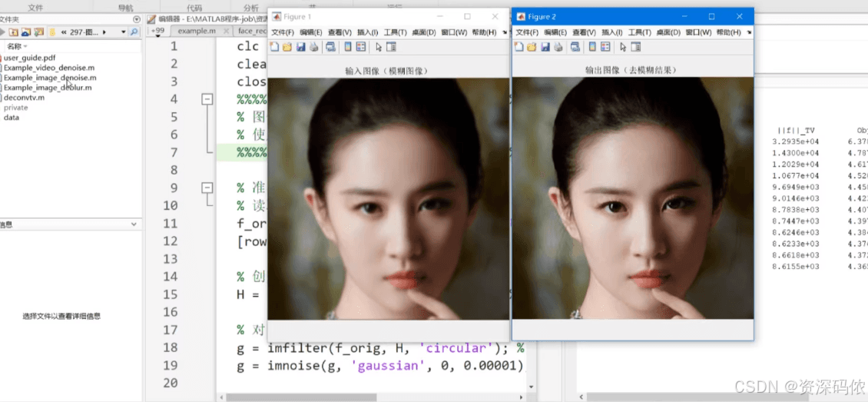Open 编辑(E) menu in Figure 1
The width and height of the screenshot is (868, 402).
pos(310,33)
